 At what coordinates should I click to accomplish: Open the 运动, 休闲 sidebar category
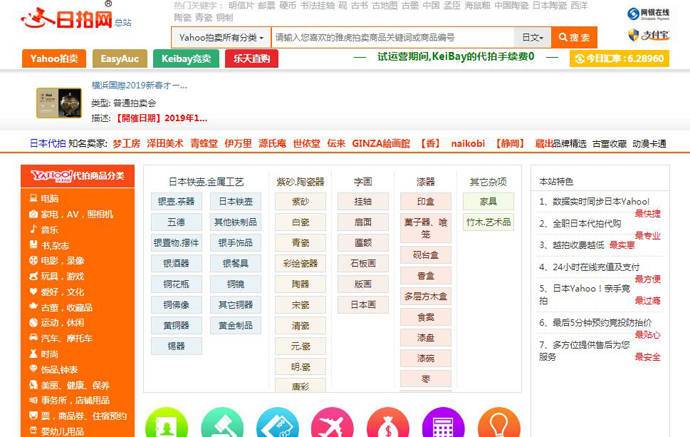pyautogui.click(x=56, y=323)
